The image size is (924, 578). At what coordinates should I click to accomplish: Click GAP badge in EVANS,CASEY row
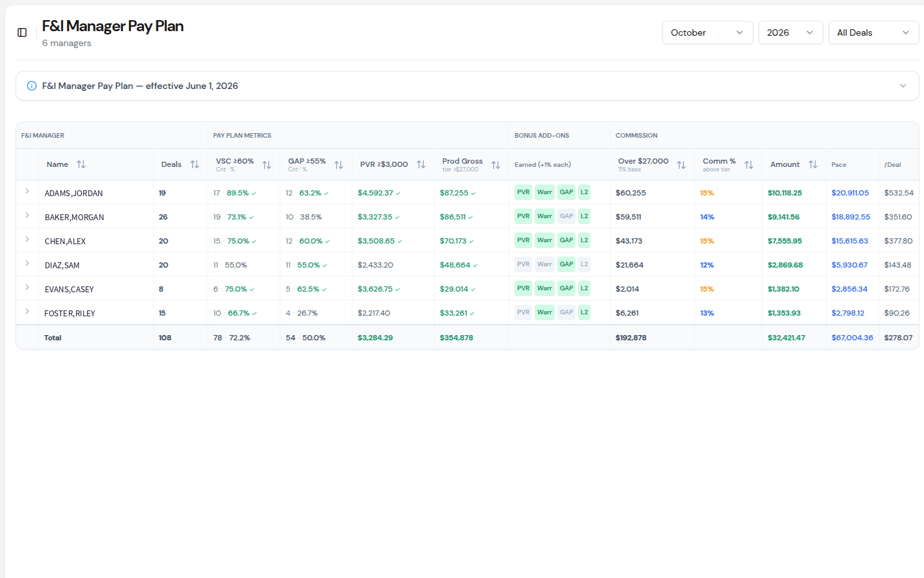point(566,288)
